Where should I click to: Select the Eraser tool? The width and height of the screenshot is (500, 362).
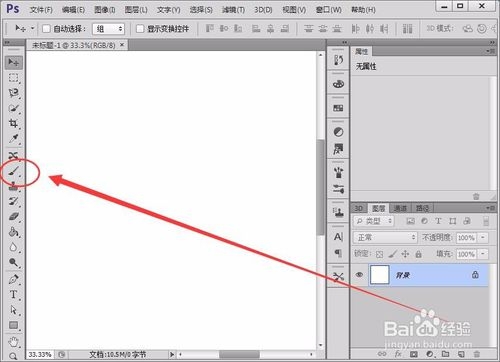[x=14, y=216]
